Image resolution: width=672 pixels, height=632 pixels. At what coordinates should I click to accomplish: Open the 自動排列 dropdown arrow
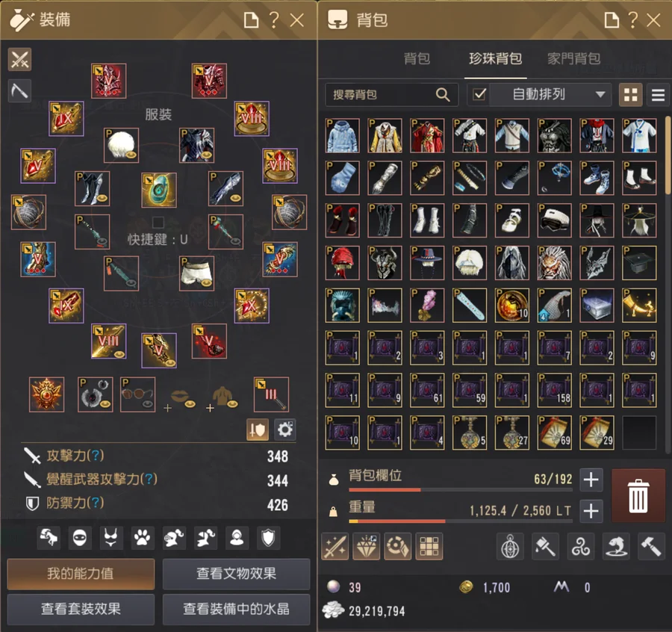(x=600, y=94)
